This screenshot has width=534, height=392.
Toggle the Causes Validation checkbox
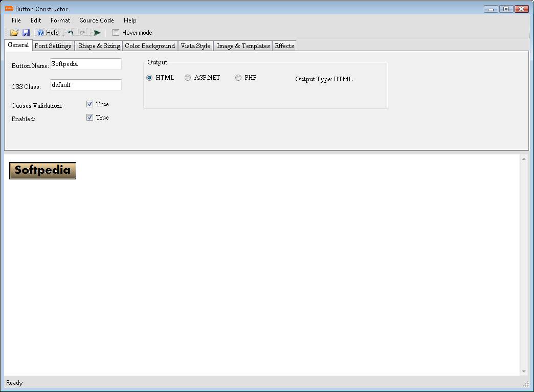click(x=90, y=104)
